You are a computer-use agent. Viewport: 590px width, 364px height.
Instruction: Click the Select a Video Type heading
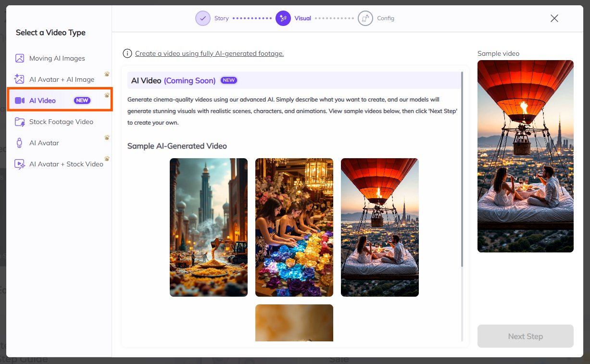tap(50, 33)
